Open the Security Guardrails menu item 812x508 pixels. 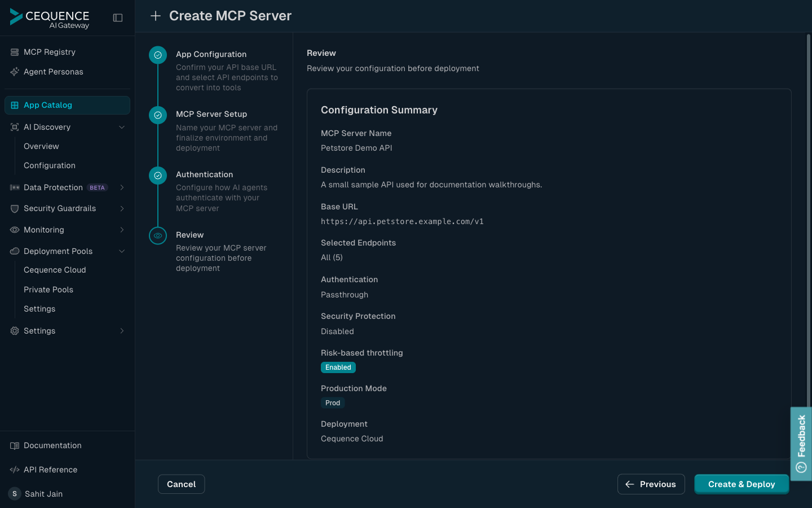coord(67,208)
